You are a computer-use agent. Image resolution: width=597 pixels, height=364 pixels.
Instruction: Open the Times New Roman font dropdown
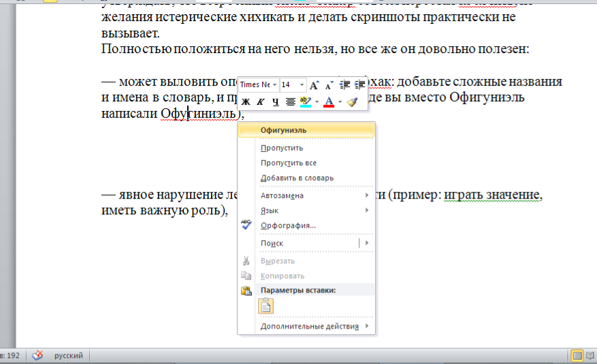[274, 85]
